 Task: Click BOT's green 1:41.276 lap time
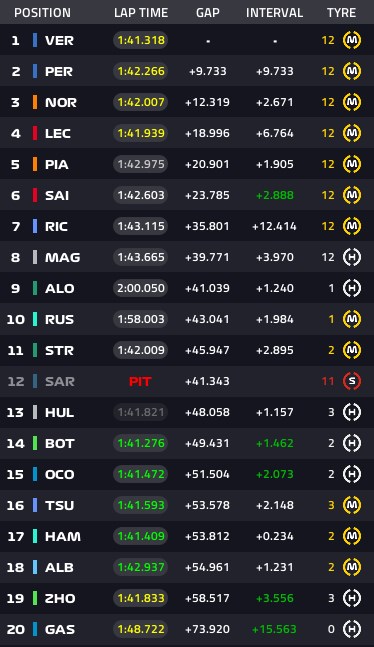pyautogui.click(x=141, y=443)
